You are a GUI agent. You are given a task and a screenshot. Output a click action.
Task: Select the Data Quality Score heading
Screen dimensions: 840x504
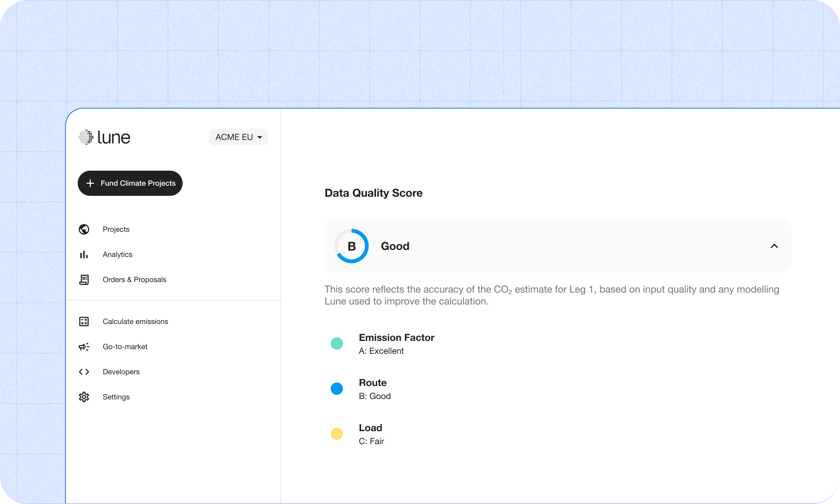373,193
